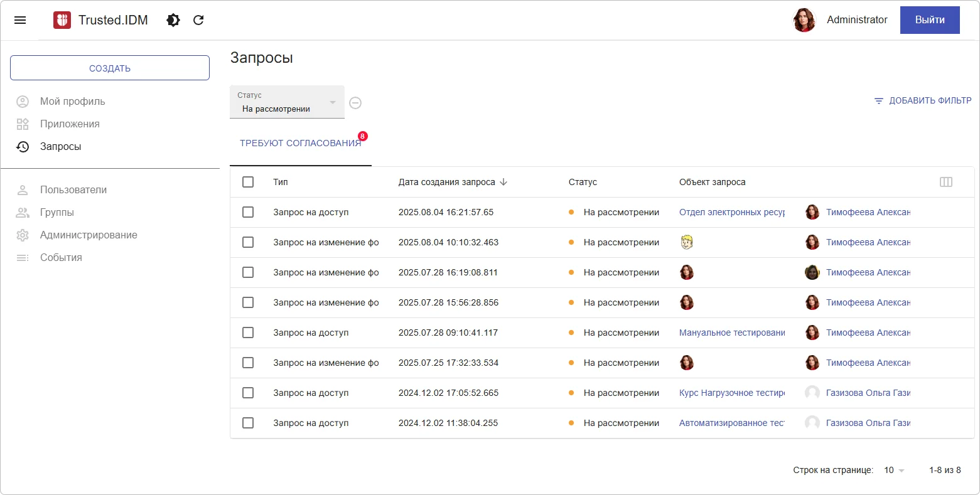Click the Administrator profile avatar
Screen dimensions: 980x495
[804, 20]
